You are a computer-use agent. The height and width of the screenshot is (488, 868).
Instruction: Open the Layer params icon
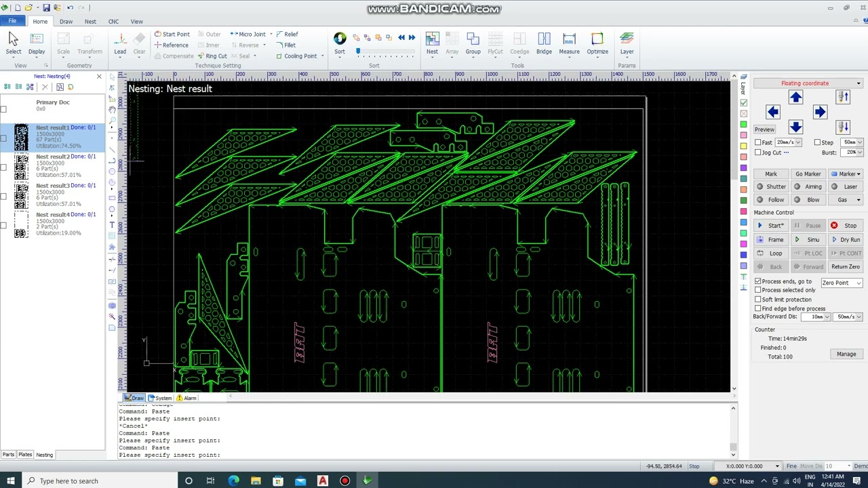click(627, 43)
